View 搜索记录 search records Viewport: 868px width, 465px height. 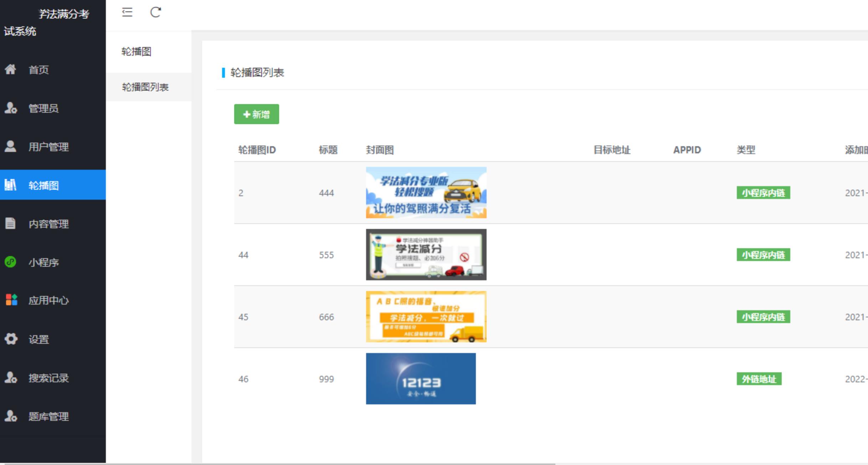pos(48,378)
